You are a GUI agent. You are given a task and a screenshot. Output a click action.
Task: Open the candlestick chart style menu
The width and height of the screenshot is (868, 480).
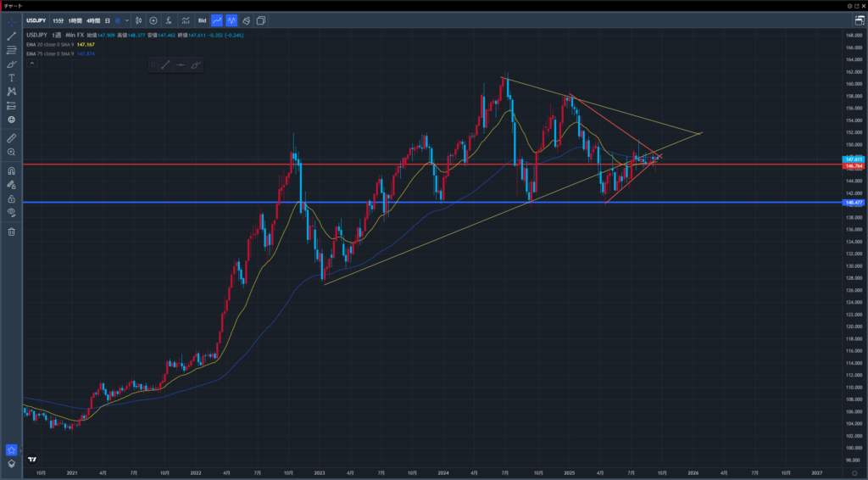[x=138, y=20]
